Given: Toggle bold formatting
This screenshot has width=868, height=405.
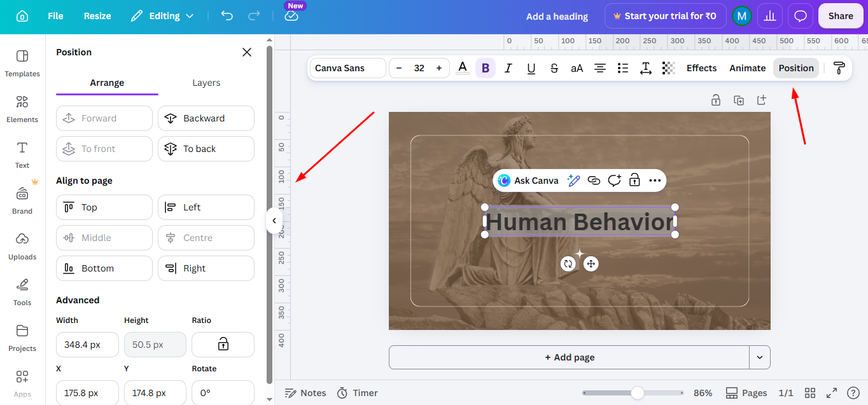Looking at the screenshot, I should 486,68.
